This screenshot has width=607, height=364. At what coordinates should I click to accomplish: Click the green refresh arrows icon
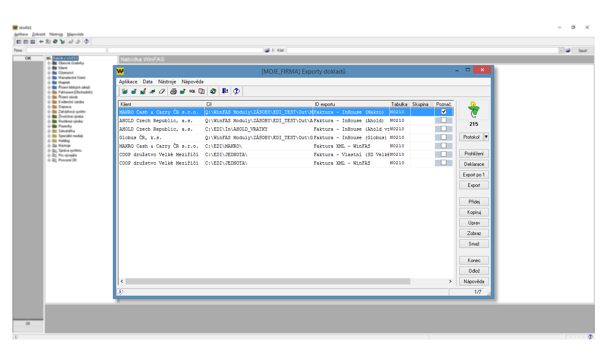(213, 91)
